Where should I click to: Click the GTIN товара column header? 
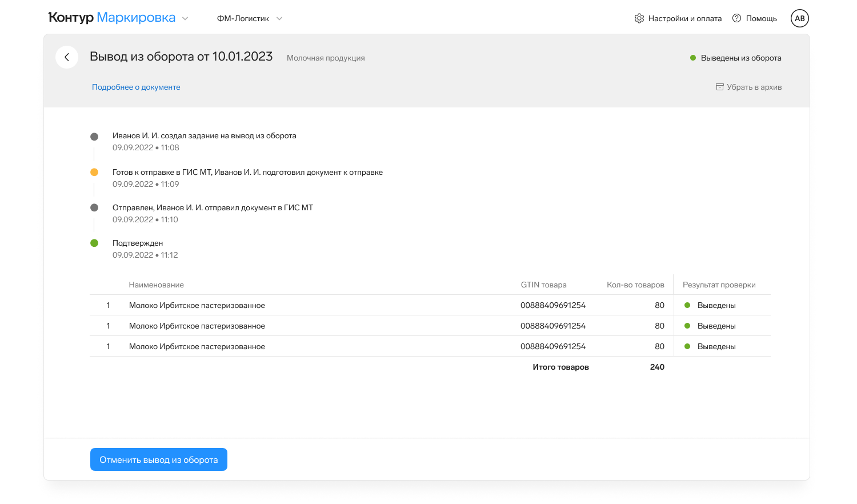tap(543, 285)
